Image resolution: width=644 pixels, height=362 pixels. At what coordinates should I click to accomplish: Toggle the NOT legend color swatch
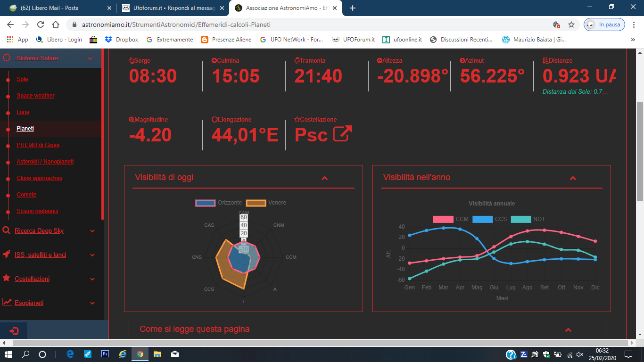(520, 219)
